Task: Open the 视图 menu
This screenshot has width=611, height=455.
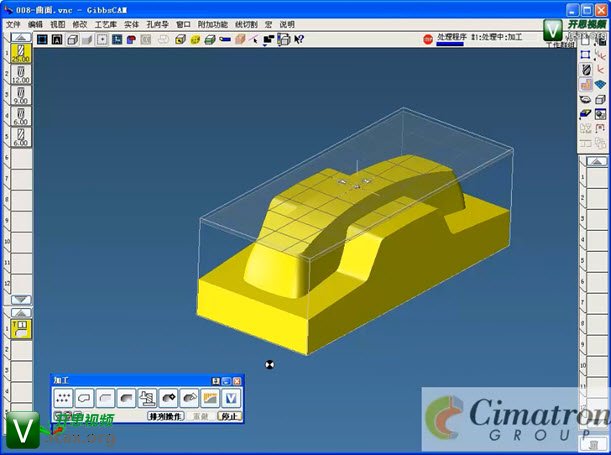Action: click(x=58, y=25)
